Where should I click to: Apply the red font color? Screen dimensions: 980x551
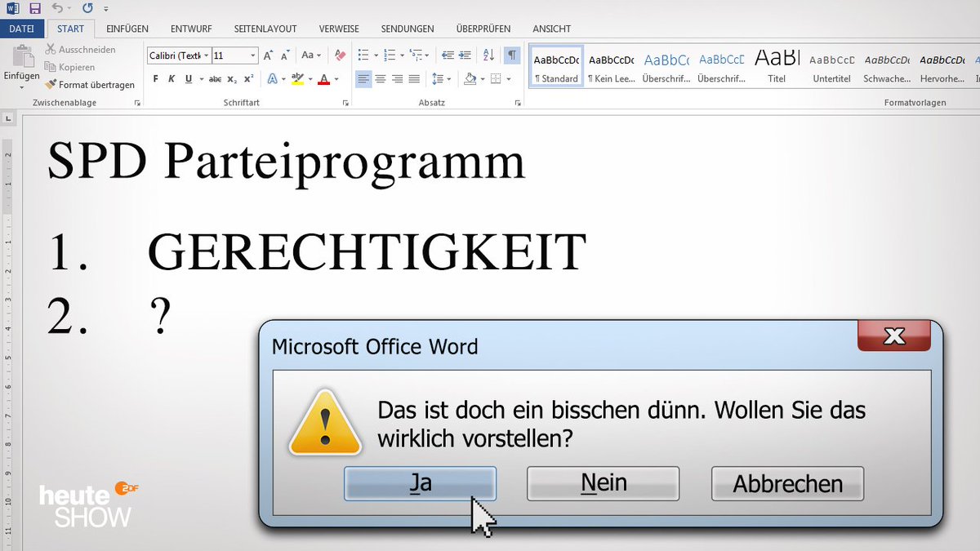click(324, 79)
